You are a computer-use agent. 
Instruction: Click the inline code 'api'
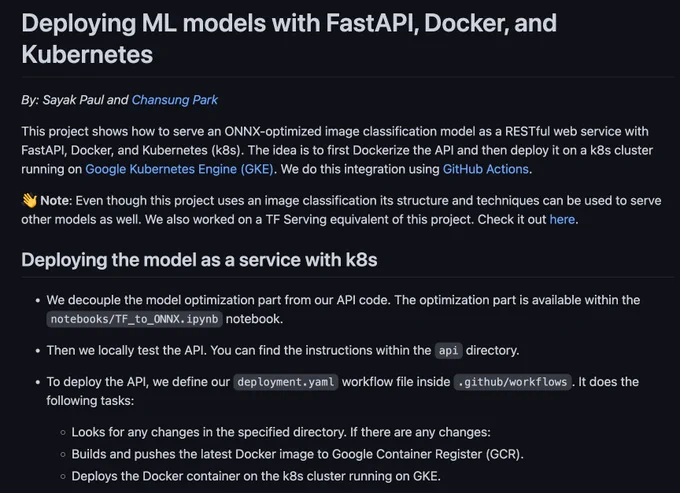[x=448, y=350]
